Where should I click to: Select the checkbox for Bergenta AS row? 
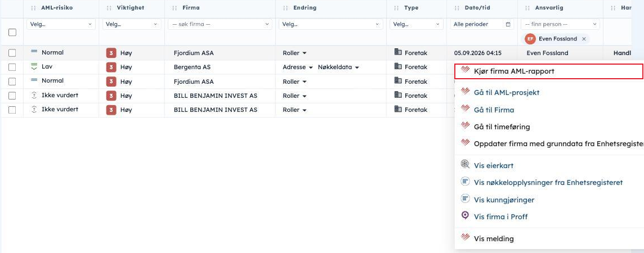click(12, 67)
